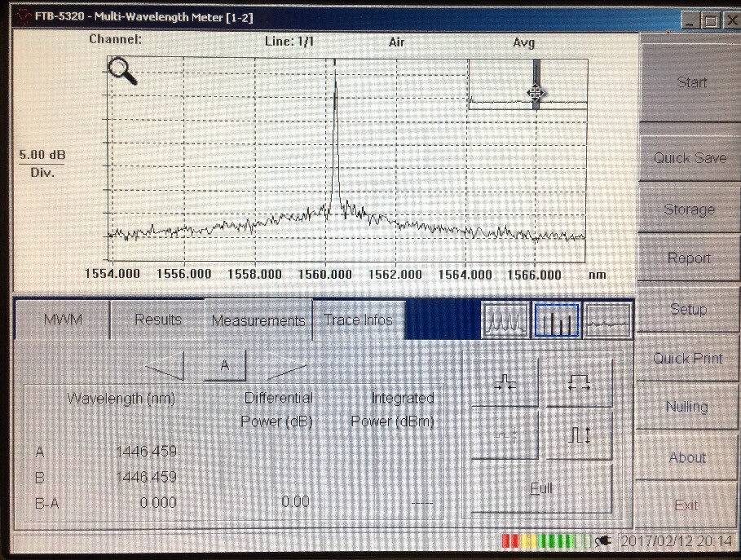Screen dimensions: 741x560
Task: Click the marker A selector button
Action: (224, 367)
